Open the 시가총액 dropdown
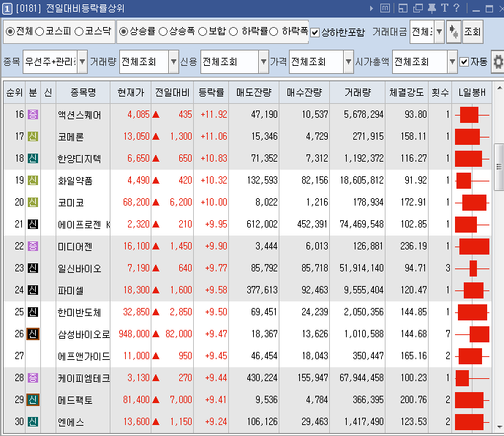 pyautogui.click(x=452, y=61)
